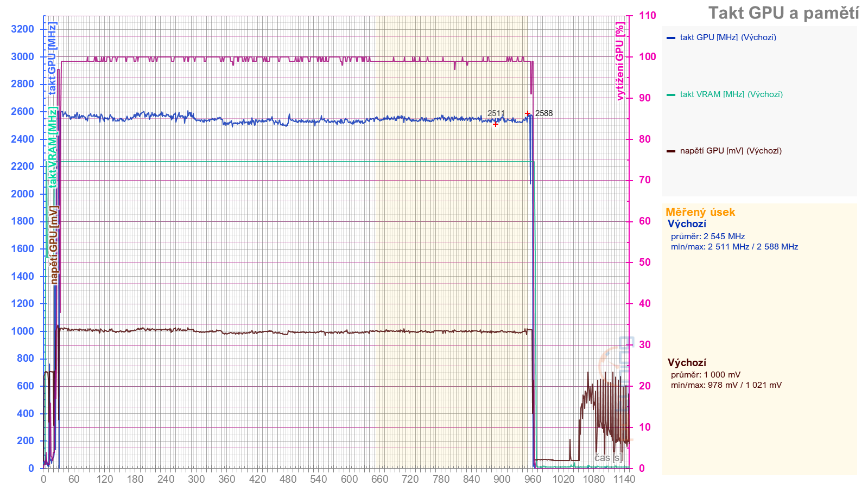
Task: Click the chart title "Takt GPU a pamětí"
Action: 783,13
